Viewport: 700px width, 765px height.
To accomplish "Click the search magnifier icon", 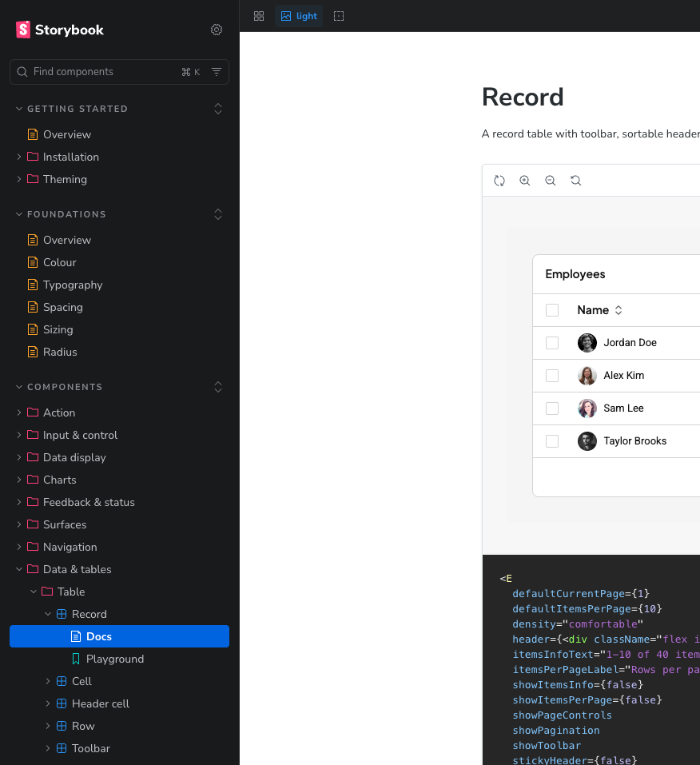I will coord(22,72).
